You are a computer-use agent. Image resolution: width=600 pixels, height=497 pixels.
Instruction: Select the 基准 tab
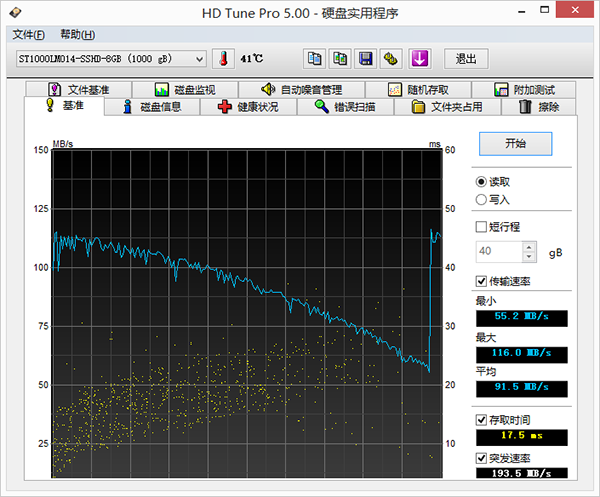coord(64,106)
